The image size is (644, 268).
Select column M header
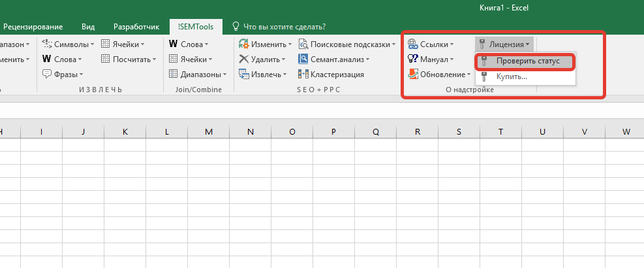[209, 132]
